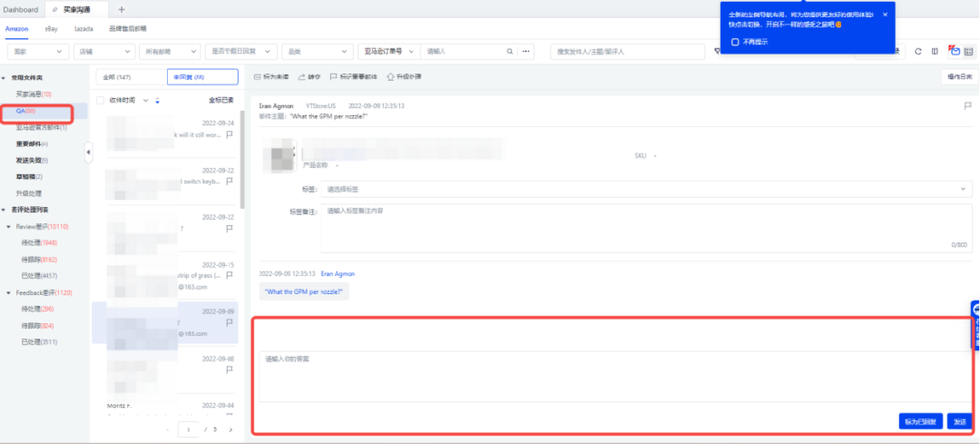980x444 pixels.
Task: Flag the message dated 2022-09-08
Action: (230, 370)
